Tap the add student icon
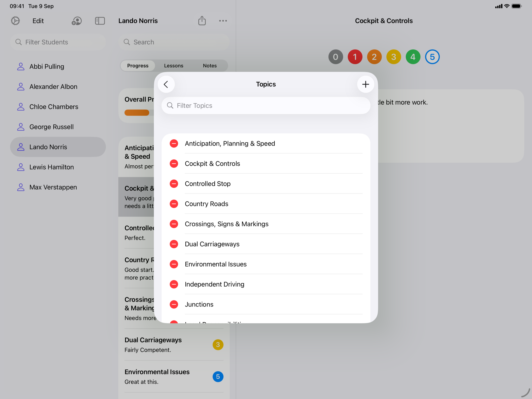The height and width of the screenshot is (399, 532). (77, 21)
